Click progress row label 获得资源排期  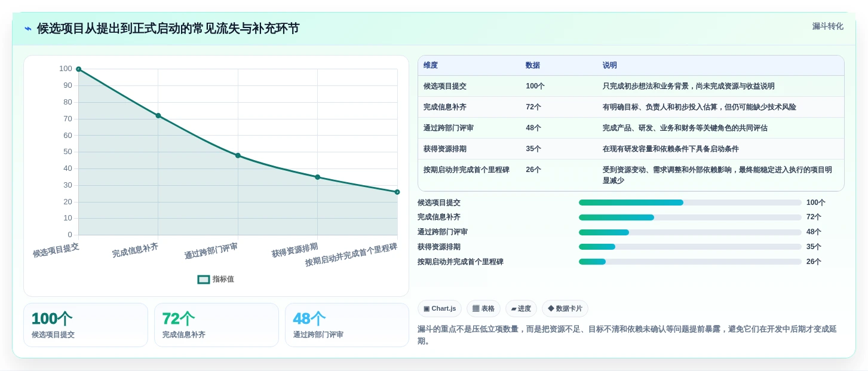coord(439,247)
